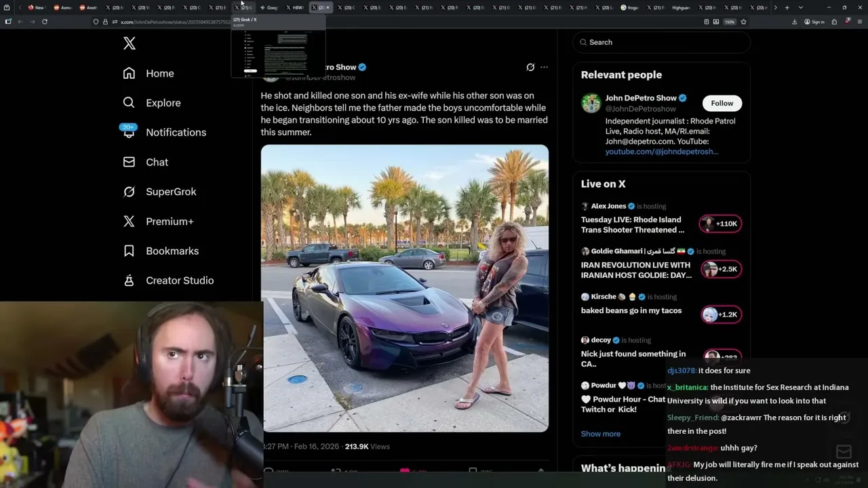Open the browser extensions icon
868x488 pixels.
(834, 22)
